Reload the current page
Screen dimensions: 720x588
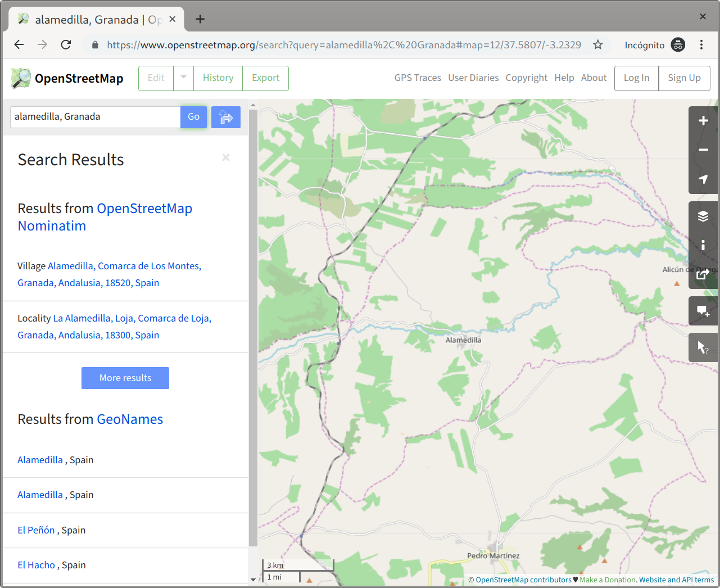(x=66, y=44)
